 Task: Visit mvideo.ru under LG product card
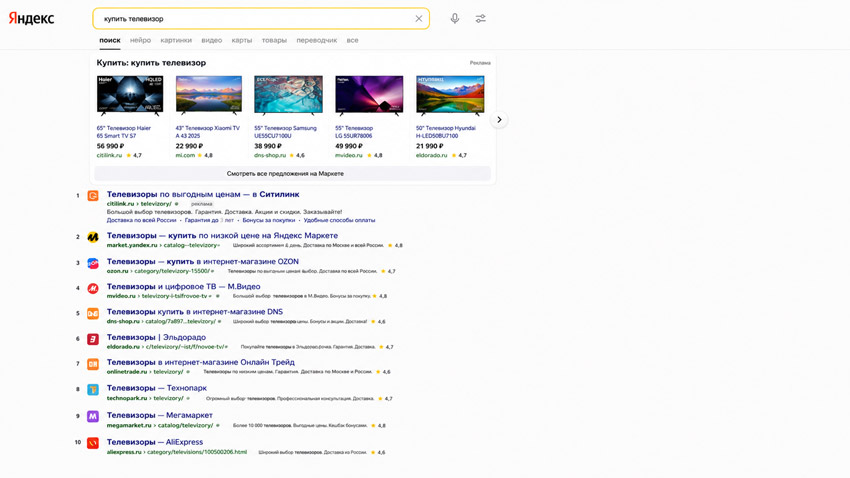click(x=349, y=155)
